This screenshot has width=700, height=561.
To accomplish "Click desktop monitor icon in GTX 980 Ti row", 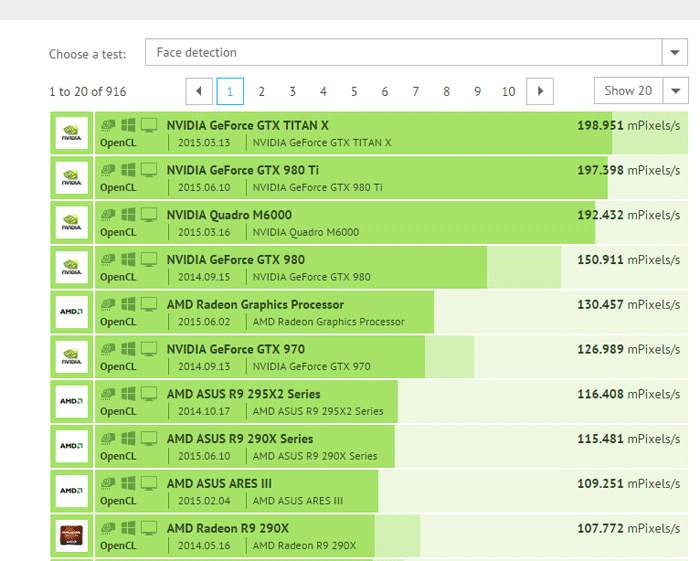I will [149, 170].
